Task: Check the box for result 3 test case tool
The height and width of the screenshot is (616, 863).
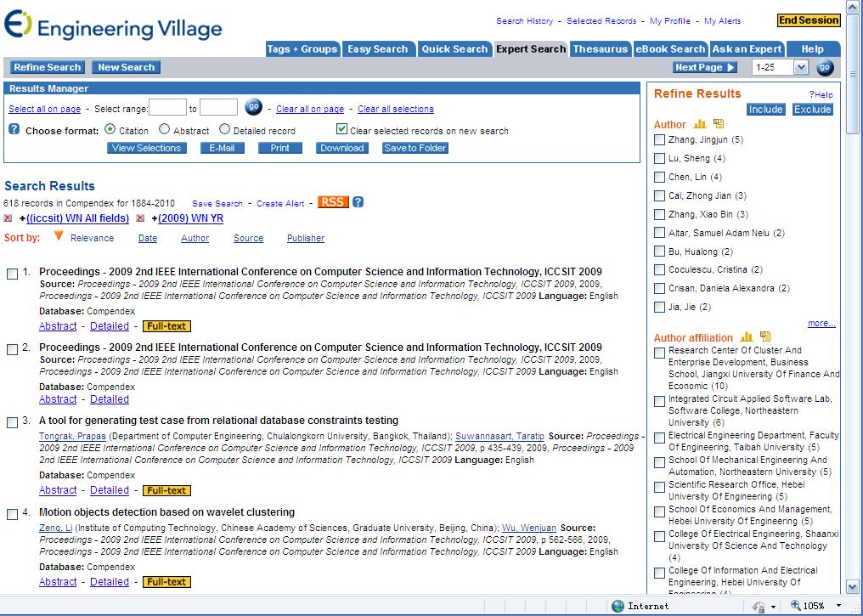Action: tap(12, 422)
